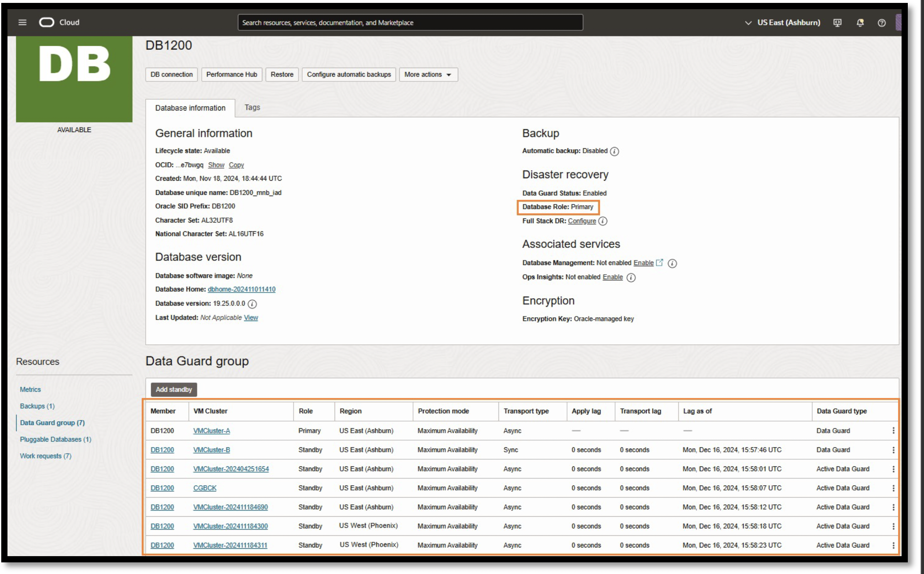
Task: Click info icon beside Full Stack DR
Action: 603,221
